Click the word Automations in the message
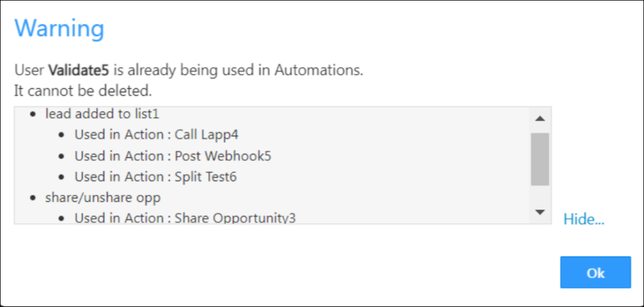This screenshot has height=307, width=644. tap(318, 70)
